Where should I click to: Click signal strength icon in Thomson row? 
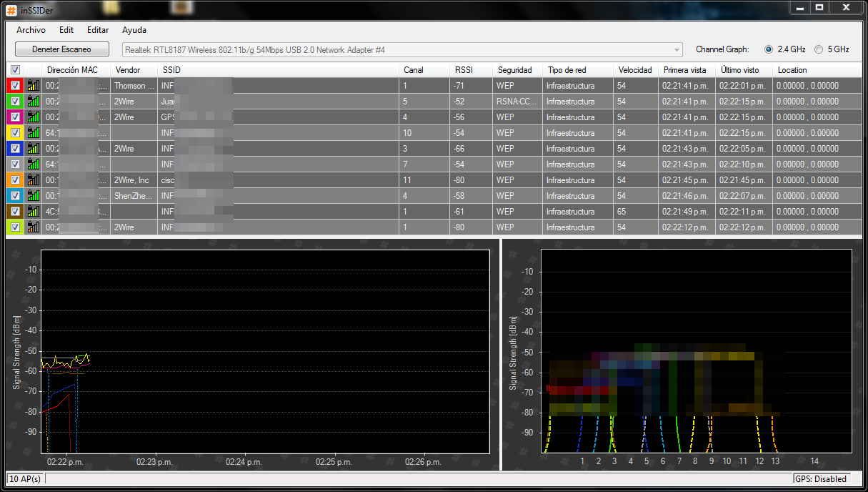(x=33, y=86)
